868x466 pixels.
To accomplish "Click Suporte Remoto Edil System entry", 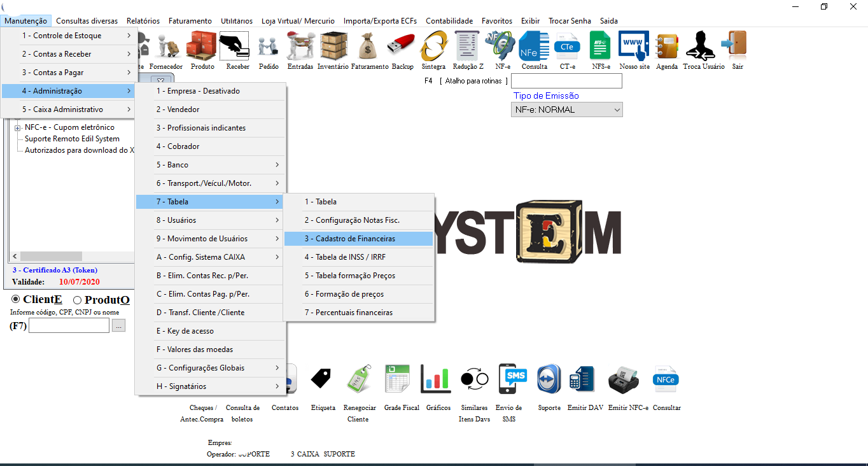I will pos(72,139).
